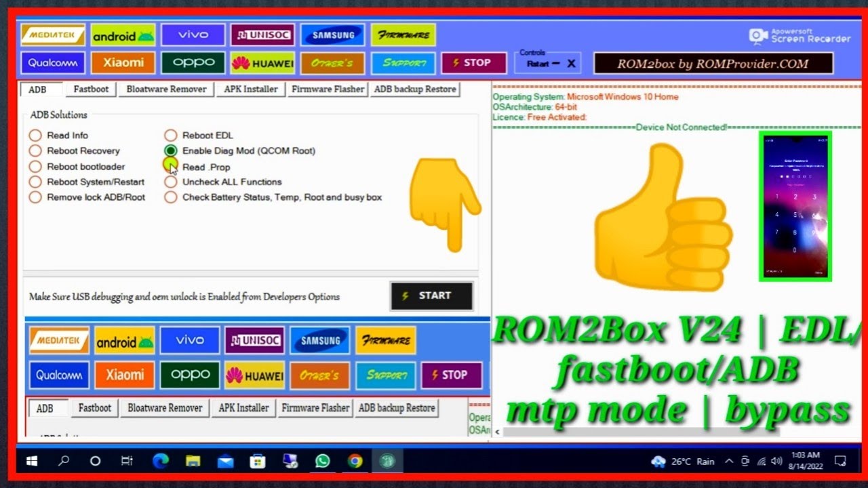Screen dimensions: 868x488
Task: Switch to the Fastboot tab in the upper tab row
Action: [x=91, y=89]
